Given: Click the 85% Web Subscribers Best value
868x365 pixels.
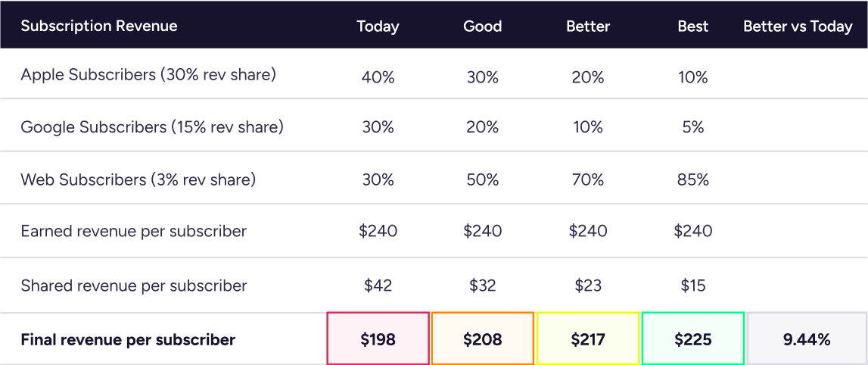Looking at the screenshot, I should click(x=692, y=180).
